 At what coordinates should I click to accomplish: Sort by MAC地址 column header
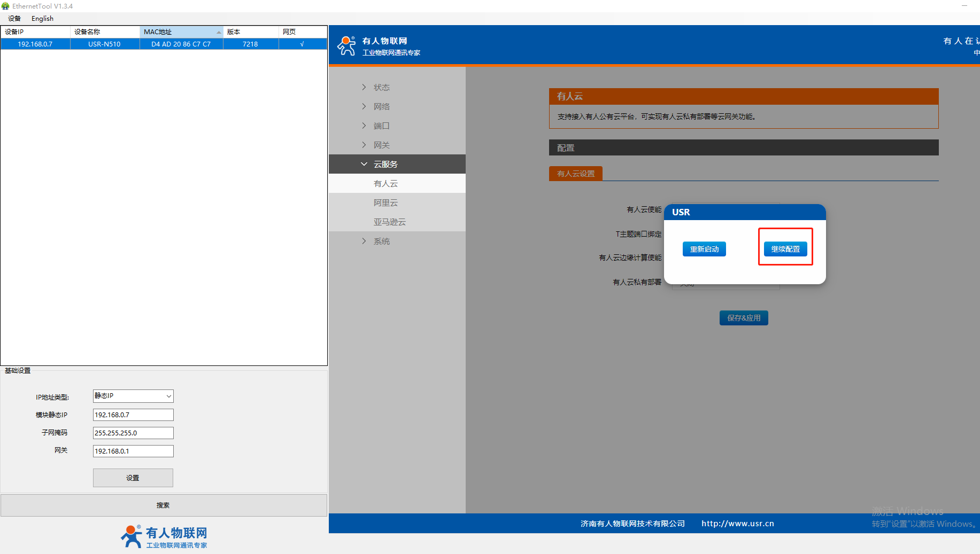(181, 32)
